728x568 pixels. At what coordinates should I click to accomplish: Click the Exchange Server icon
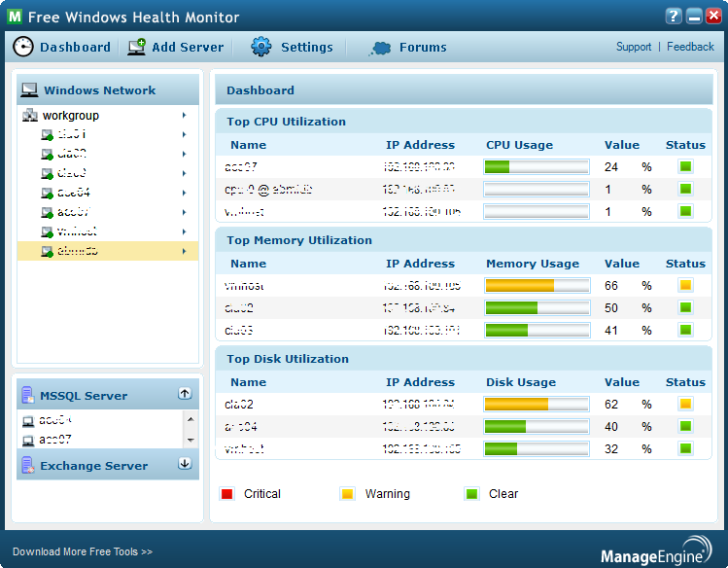coord(27,465)
